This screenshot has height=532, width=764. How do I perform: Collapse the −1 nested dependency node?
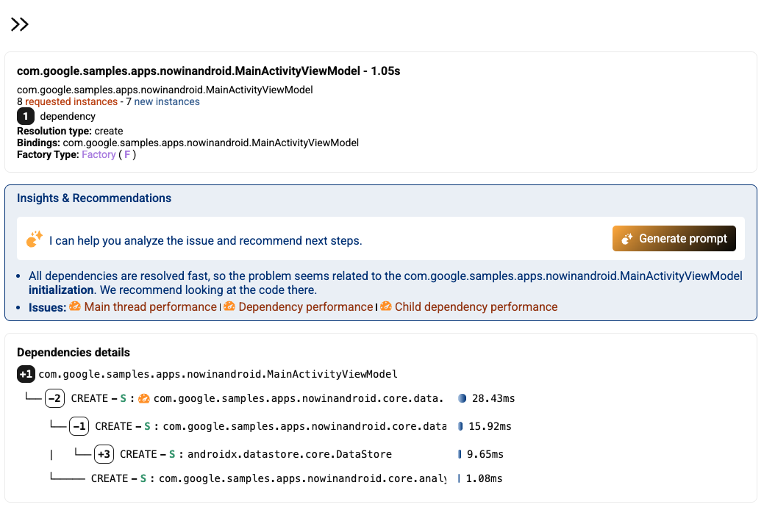coord(79,426)
